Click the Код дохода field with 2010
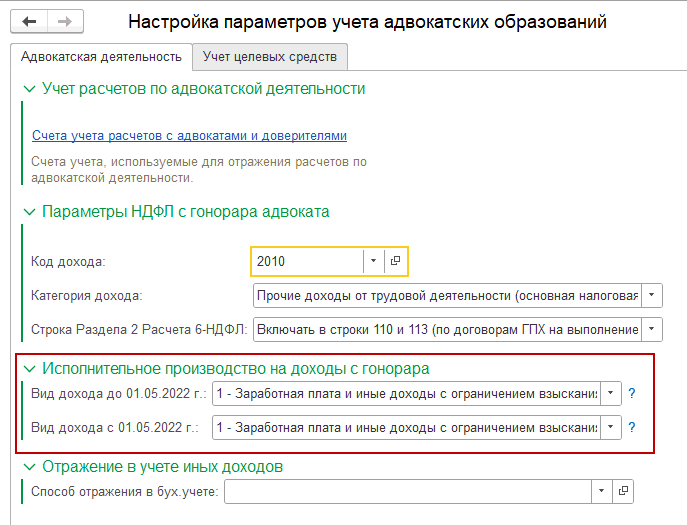 click(x=305, y=261)
